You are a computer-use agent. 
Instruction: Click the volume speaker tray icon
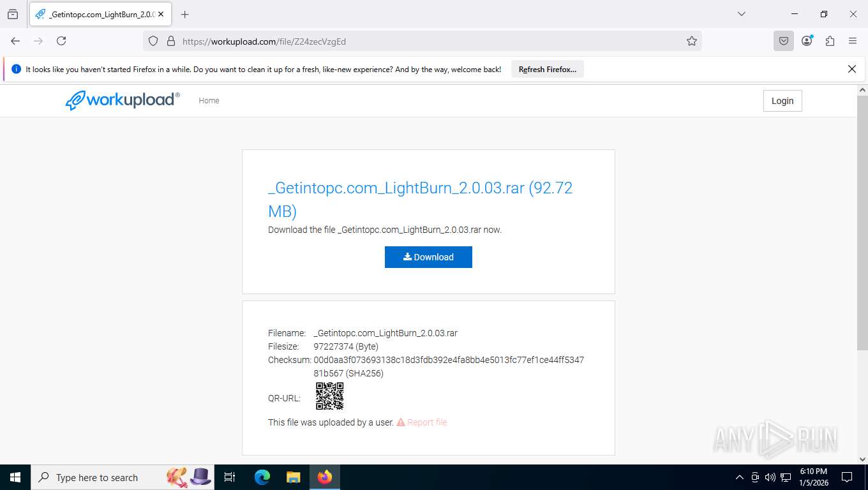point(770,477)
